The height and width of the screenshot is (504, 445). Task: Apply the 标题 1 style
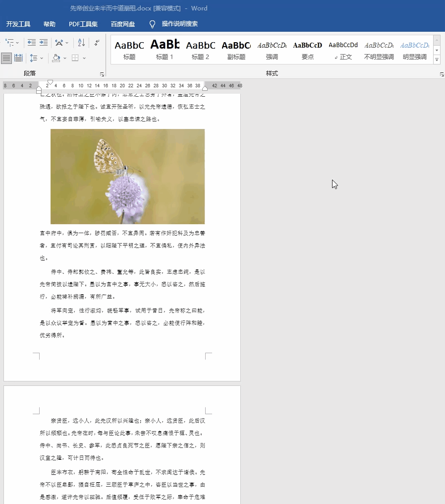point(165,50)
